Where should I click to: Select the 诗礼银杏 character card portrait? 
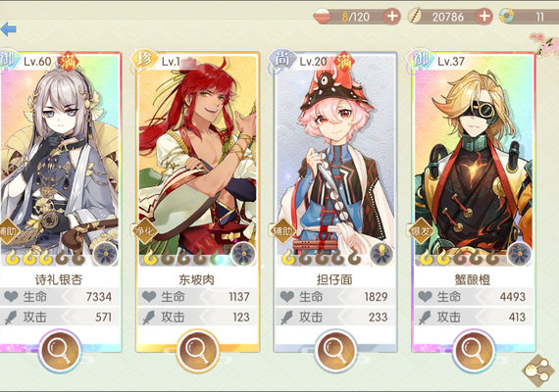60,161
